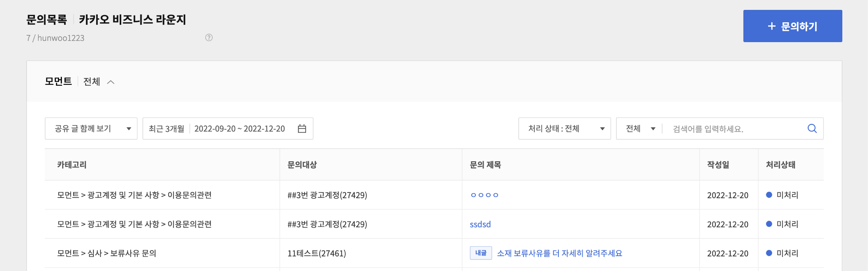Open the 공유 글 함께 보기 dropdown
The width and height of the screenshot is (868, 271).
pyautogui.click(x=91, y=129)
